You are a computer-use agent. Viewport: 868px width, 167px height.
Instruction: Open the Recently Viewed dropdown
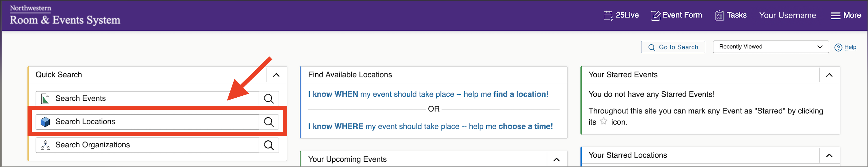[x=771, y=47]
